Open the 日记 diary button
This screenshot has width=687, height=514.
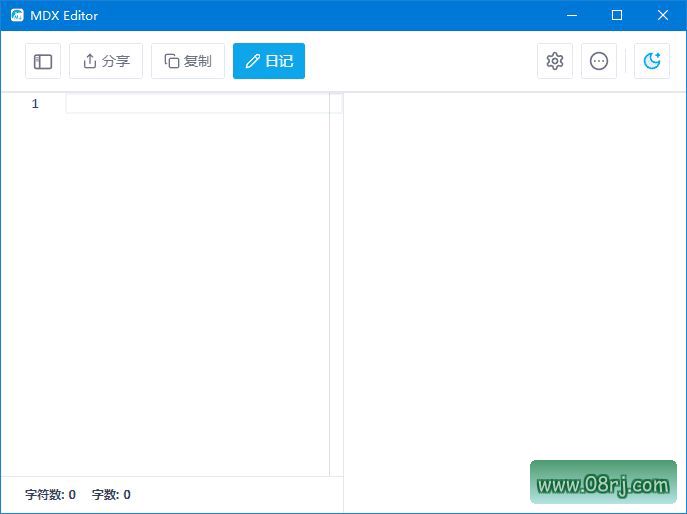pos(269,61)
